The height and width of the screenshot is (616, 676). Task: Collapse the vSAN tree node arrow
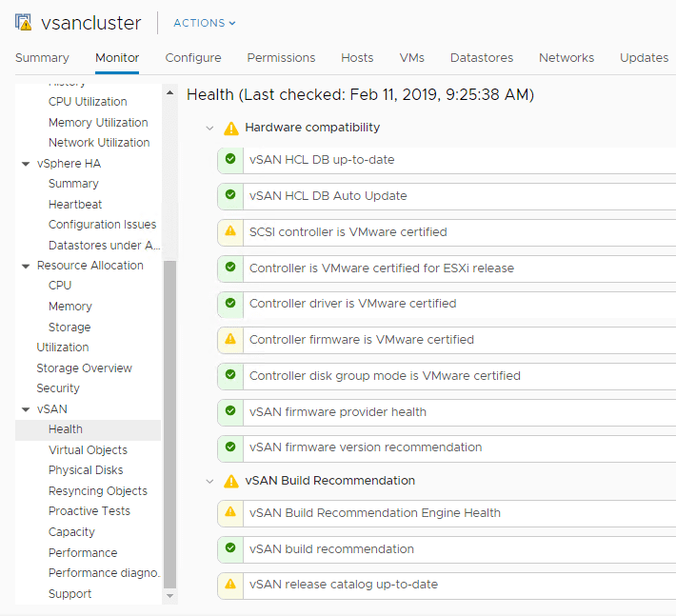[26, 409]
